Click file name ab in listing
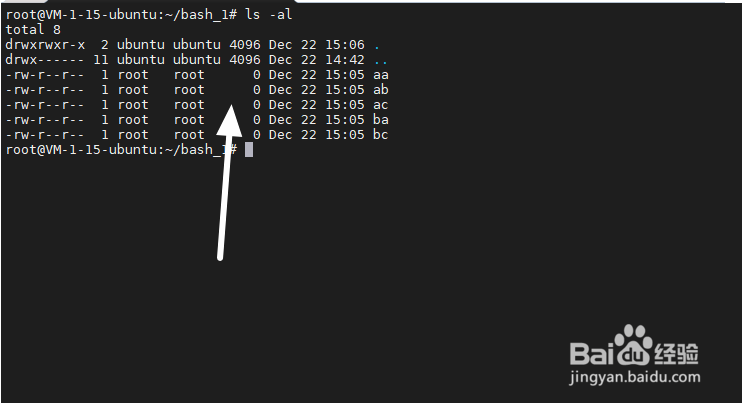Viewport: 742px width, 403px height. [380, 90]
